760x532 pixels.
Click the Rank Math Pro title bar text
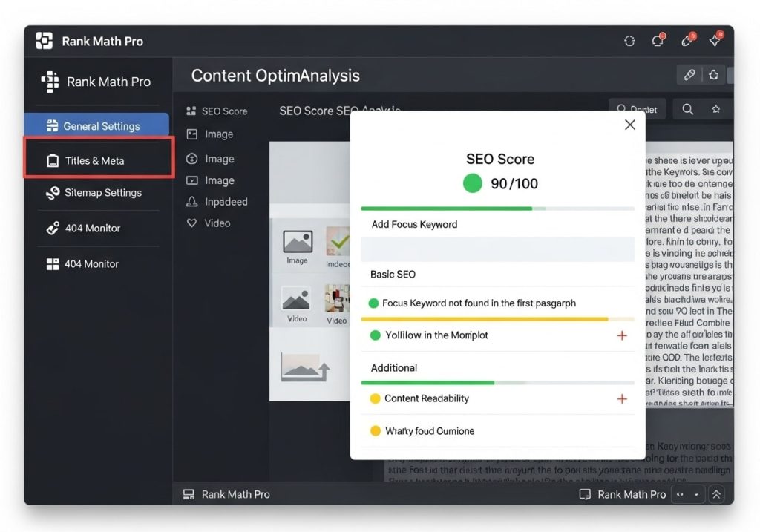click(x=102, y=42)
